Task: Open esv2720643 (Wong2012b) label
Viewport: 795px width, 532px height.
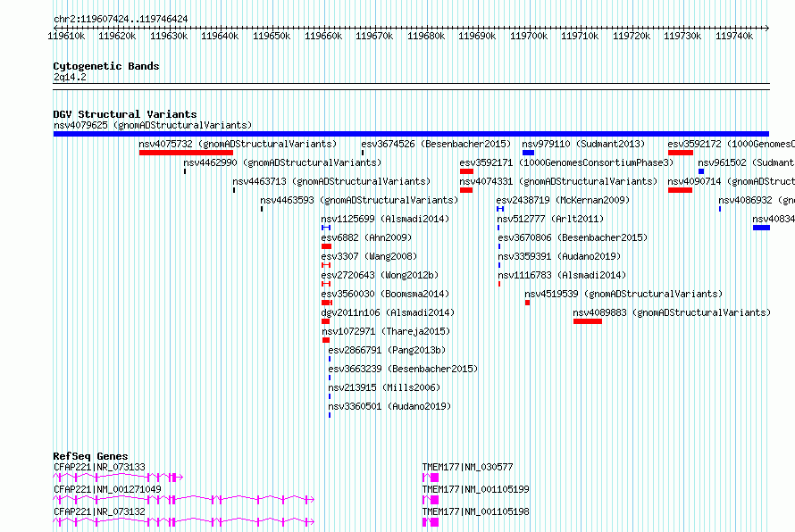Action: (380, 275)
